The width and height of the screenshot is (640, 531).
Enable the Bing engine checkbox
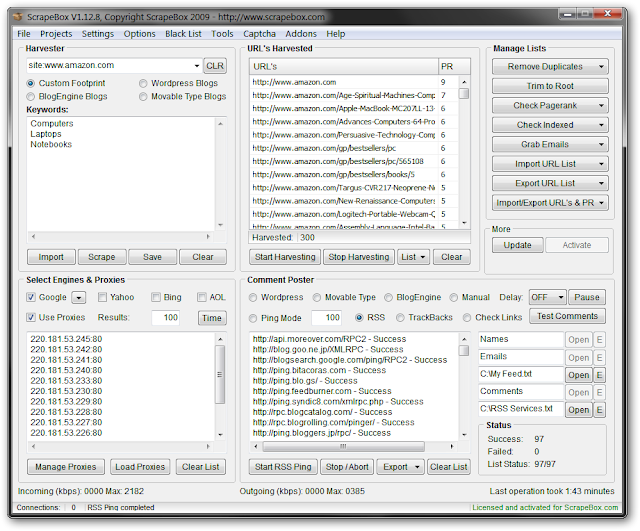pos(156,297)
